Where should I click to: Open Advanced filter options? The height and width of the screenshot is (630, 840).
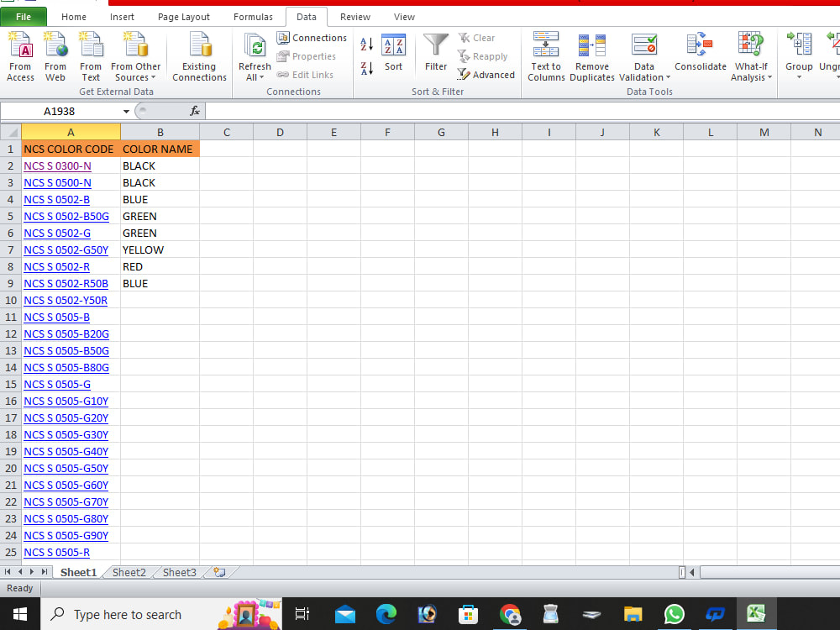[x=486, y=75]
